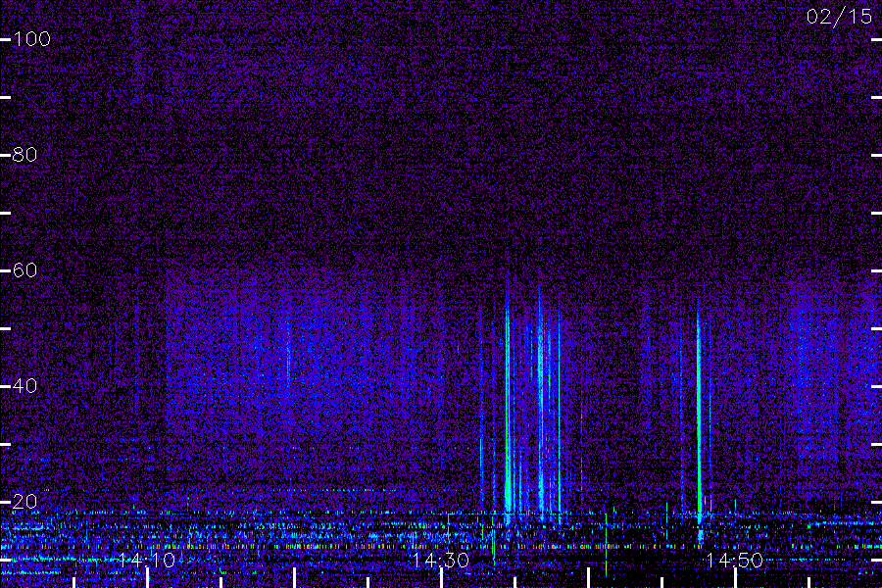Click the 80 frequency axis label
The width and height of the screenshot is (882, 588).
tap(24, 155)
